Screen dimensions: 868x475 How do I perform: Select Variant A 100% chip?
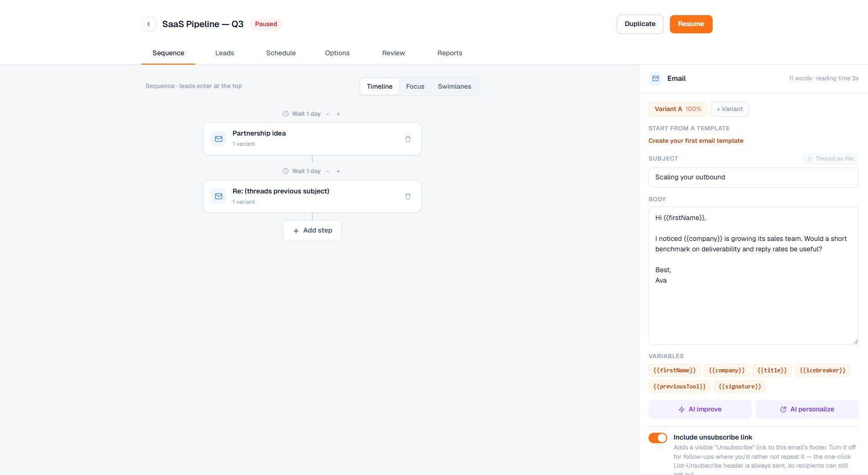[678, 109]
